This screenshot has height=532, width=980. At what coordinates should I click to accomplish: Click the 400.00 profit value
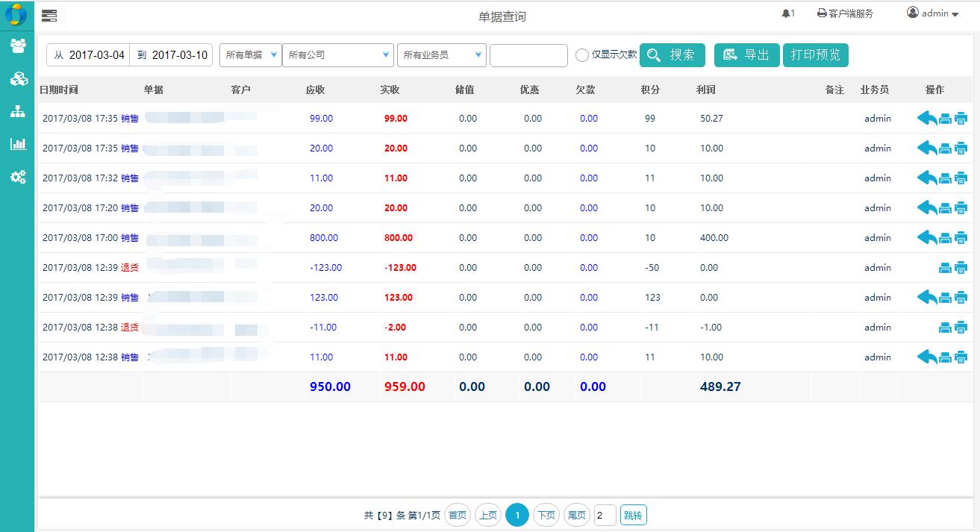click(x=714, y=237)
